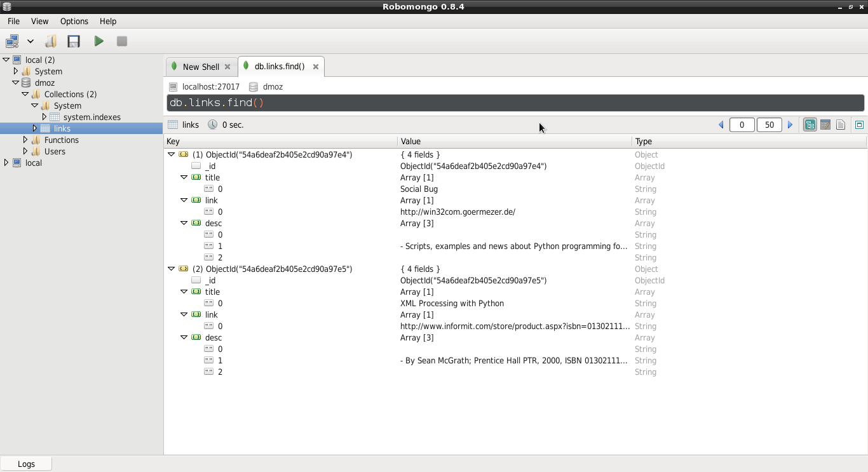Switch results to text view mode
This screenshot has width=868, height=472.
point(841,125)
